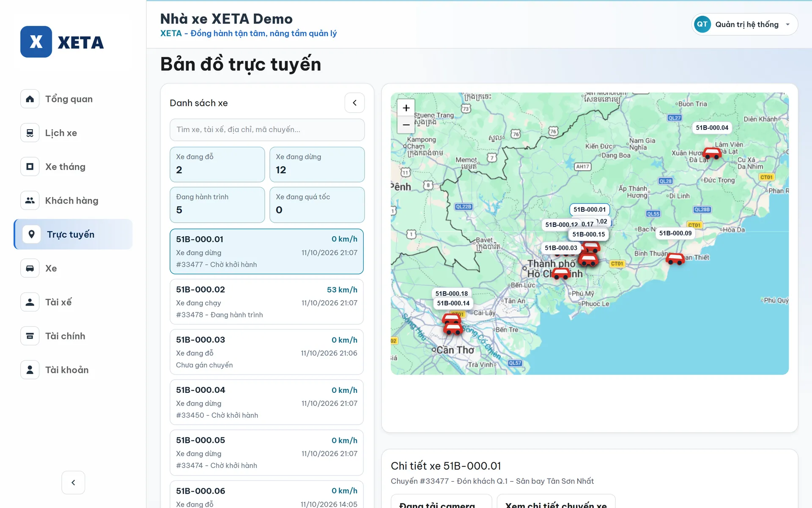Viewport: 812px width, 508px height.
Task: Select the Trực tuyến location pin icon
Action: click(x=32, y=235)
